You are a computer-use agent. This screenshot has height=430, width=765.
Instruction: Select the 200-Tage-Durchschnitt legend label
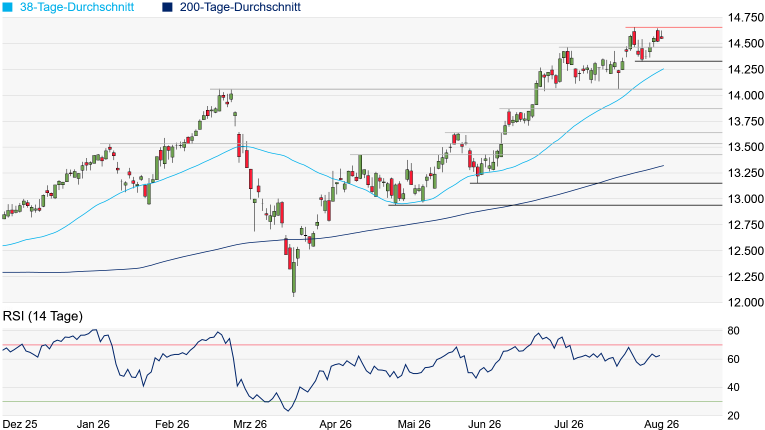[240, 7]
